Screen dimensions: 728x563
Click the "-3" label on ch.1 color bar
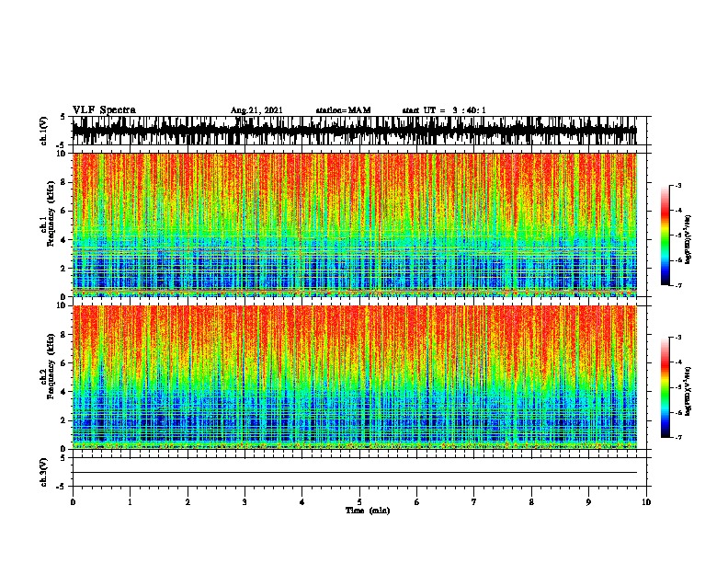678,185
